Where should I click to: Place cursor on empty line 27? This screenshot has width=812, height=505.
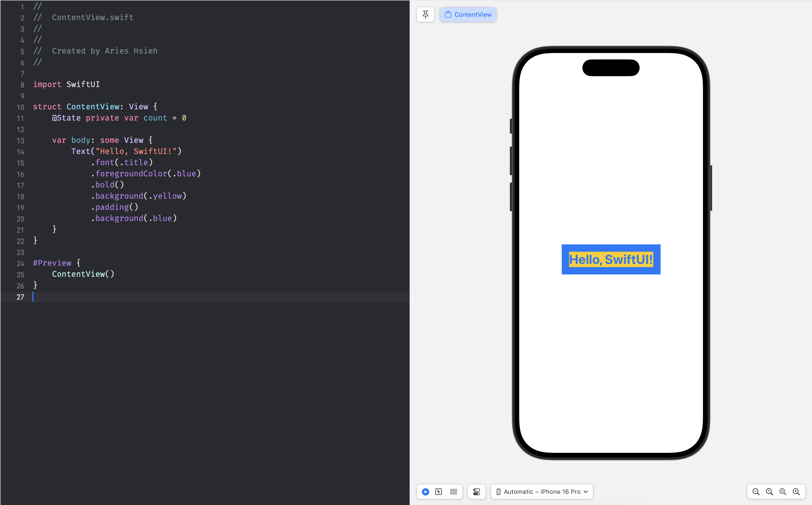click(x=134, y=297)
